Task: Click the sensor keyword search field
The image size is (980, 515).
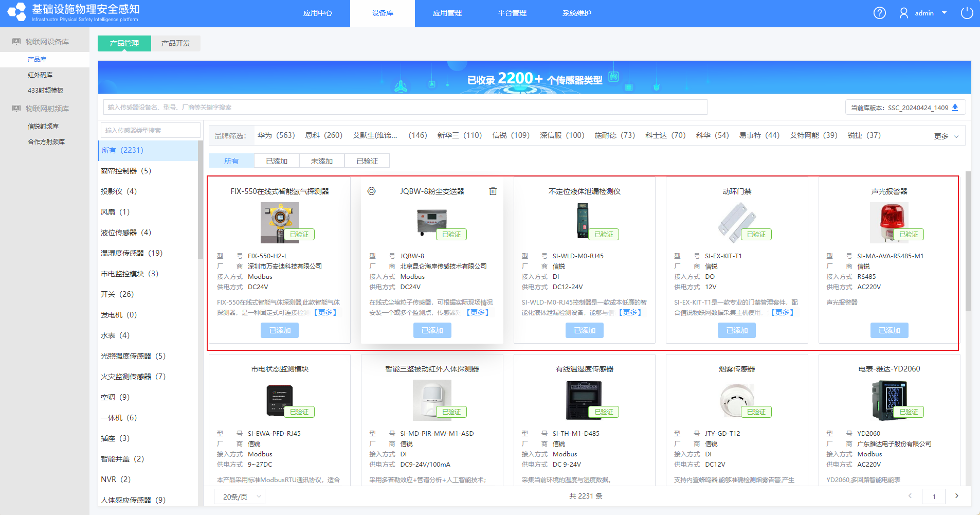Action: click(x=405, y=107)
